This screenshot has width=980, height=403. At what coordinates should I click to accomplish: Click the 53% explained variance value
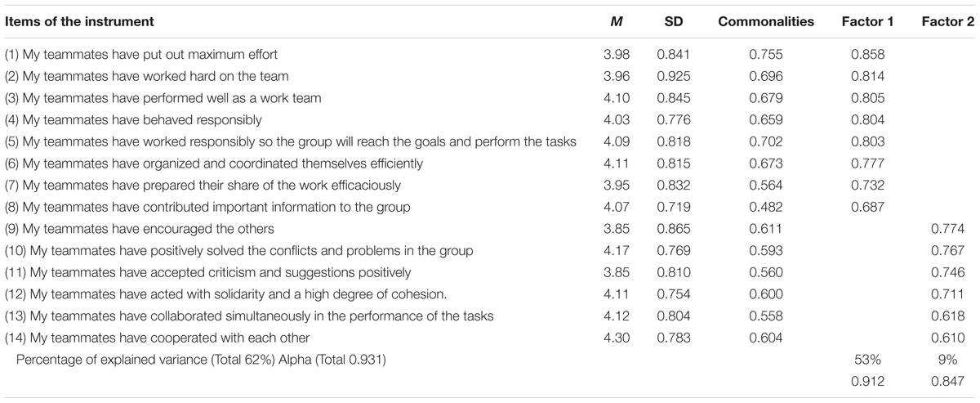point(868,359)
